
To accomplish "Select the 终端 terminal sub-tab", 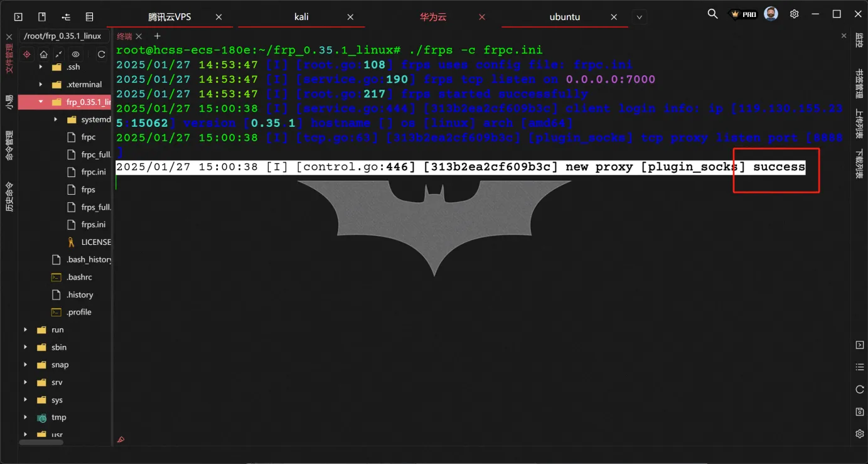I will [124, 36].
